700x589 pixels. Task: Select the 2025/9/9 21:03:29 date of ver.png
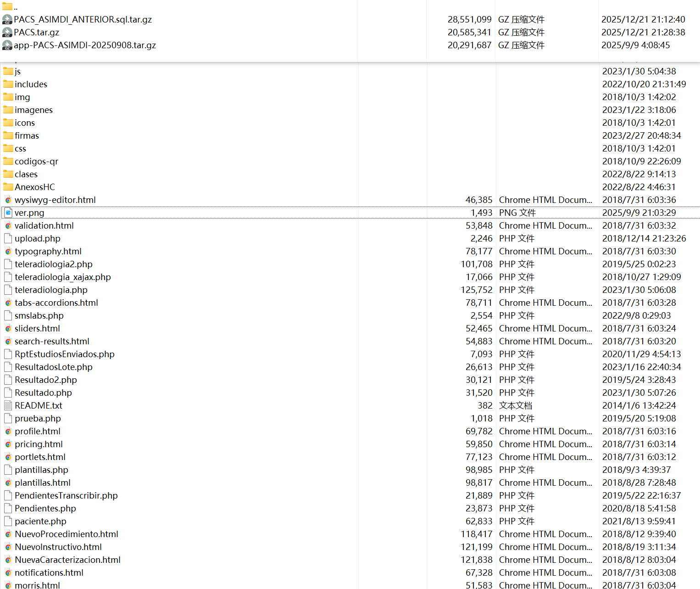(639, 213)
